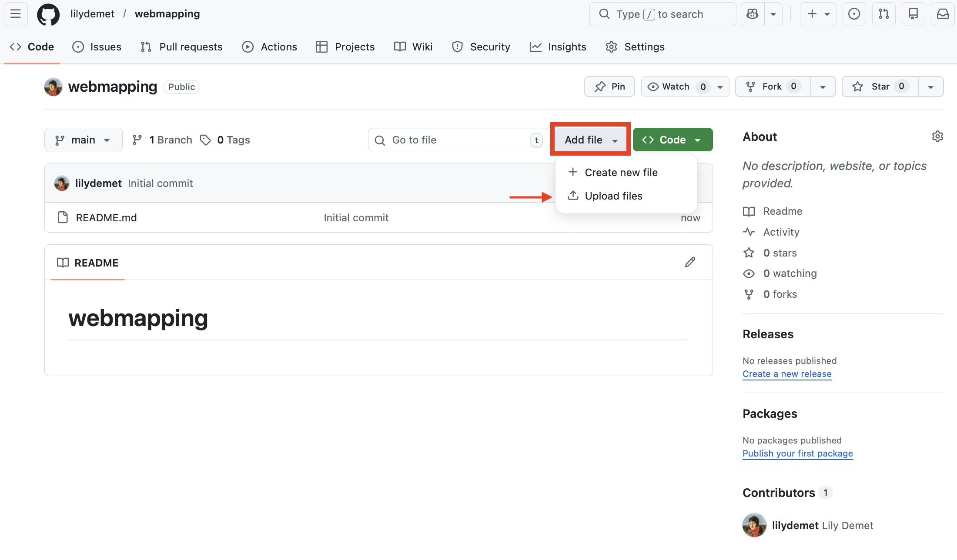Open the hamburger navigation menu

16,14
